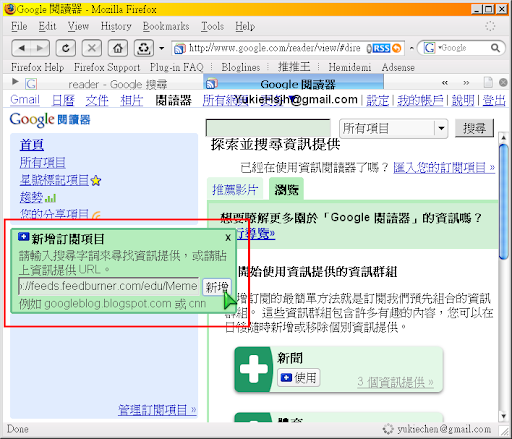Open the 設定 link

[x=378, y=100]
